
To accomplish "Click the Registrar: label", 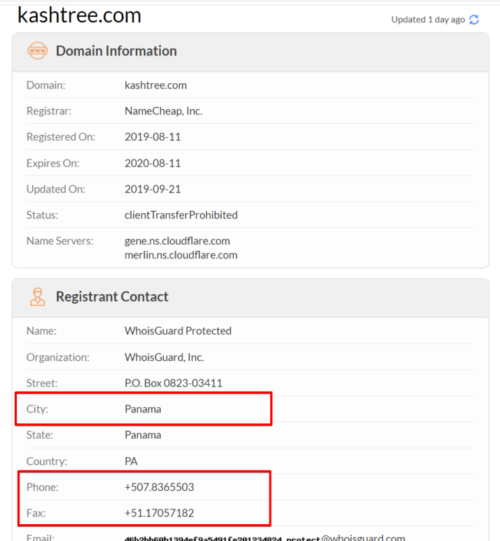I will pos(49,111).
